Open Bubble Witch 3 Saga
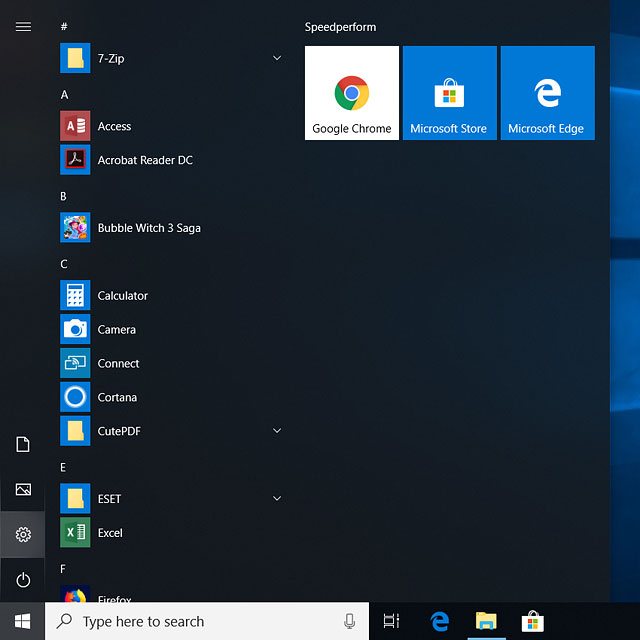640x640 pixels. (148, 228)
